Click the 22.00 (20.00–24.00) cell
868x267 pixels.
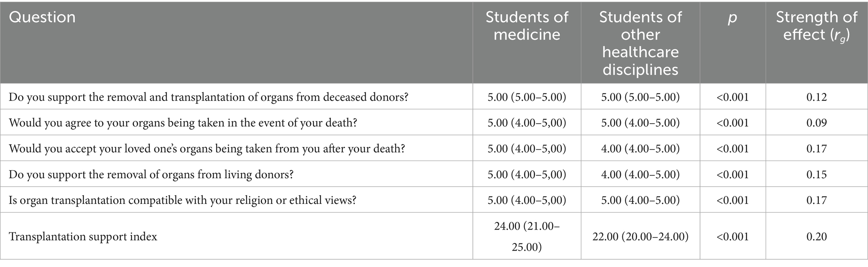[640, 237]
